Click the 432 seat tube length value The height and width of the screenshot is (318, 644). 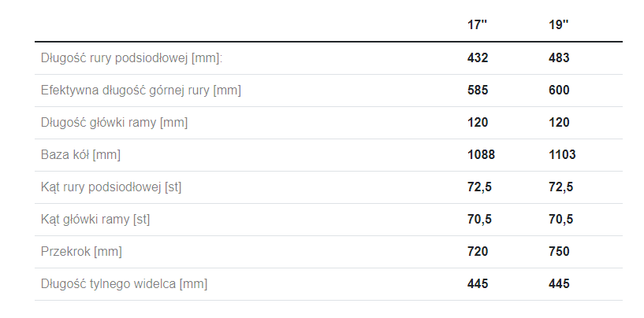(x=478, y=57)
